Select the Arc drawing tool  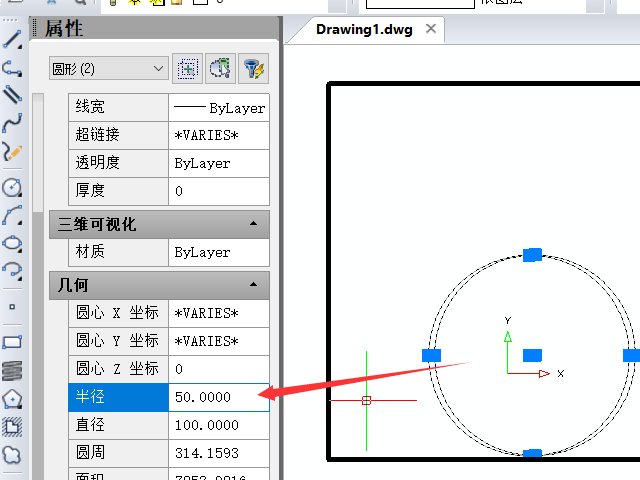pos(12,216)
